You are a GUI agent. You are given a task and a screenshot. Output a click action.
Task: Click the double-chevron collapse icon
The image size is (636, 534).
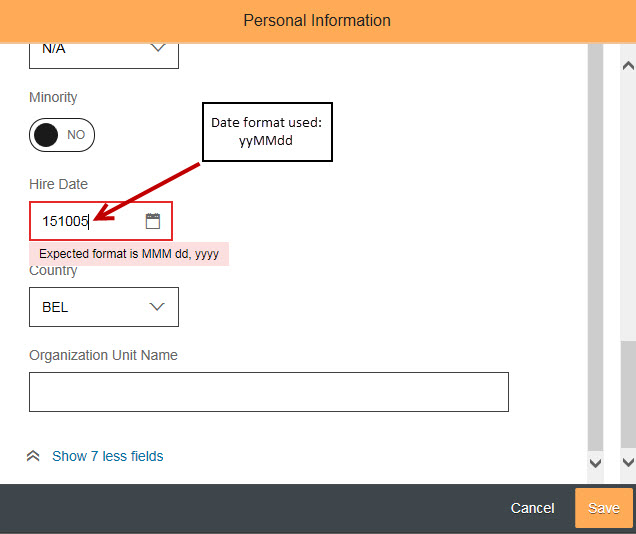33,456
